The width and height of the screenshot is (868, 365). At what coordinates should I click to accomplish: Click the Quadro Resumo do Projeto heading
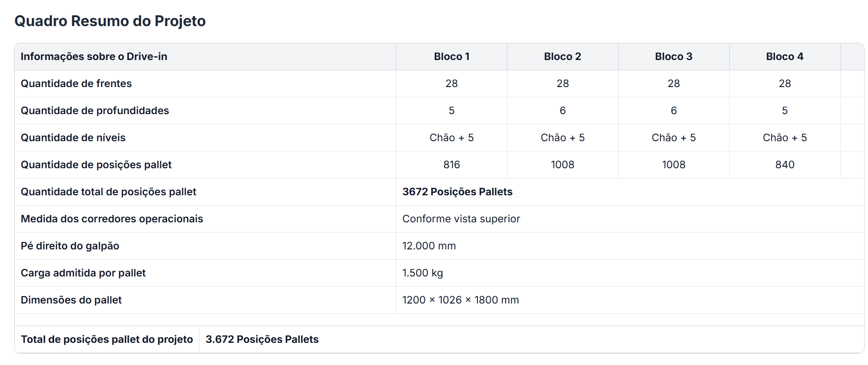tap(110, 21)
